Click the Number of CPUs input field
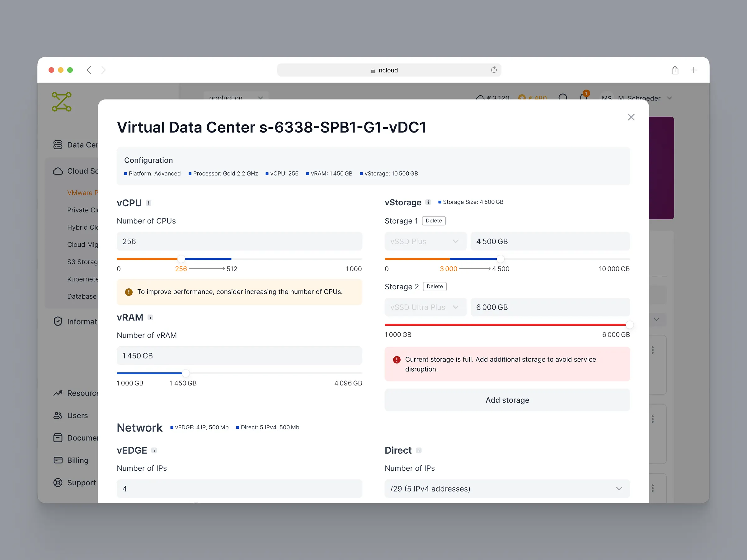The height and width of the screenshot is (560, 747). pyautogui.click(x=239, y=241)
